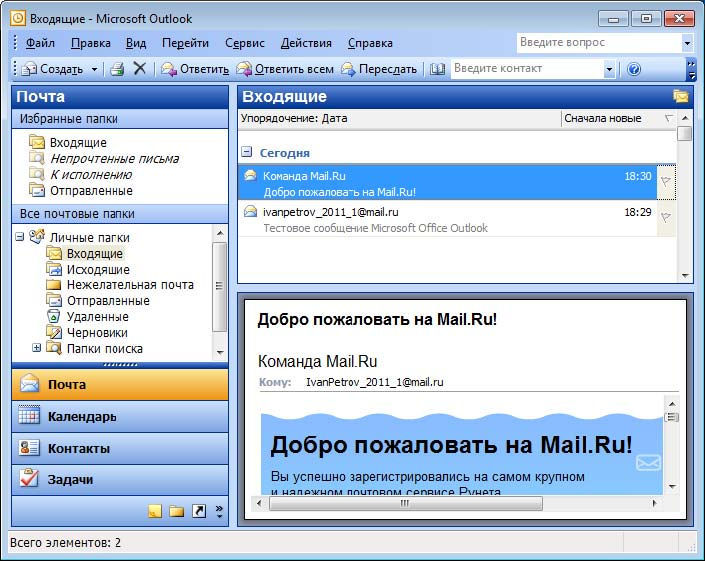Viewport: 705px width, 561px height.
Task: Click the flag column header icon
Action: coord(669,118)
